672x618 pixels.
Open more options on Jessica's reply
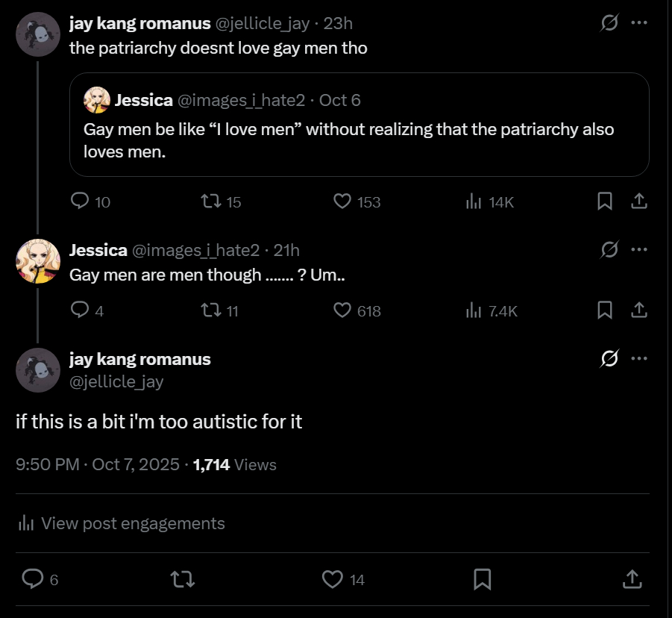(x=638, y=249)
